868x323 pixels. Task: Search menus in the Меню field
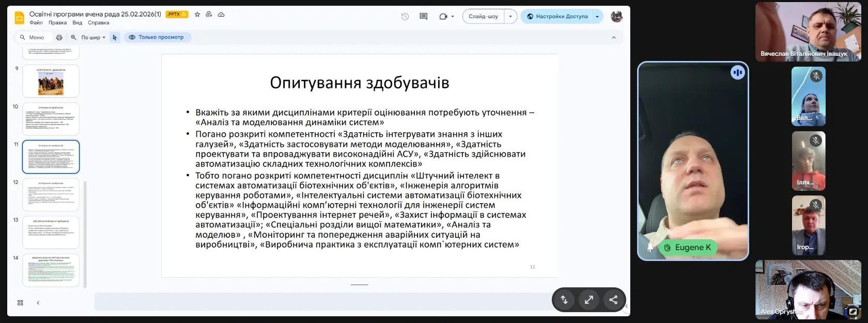(33, 37)
